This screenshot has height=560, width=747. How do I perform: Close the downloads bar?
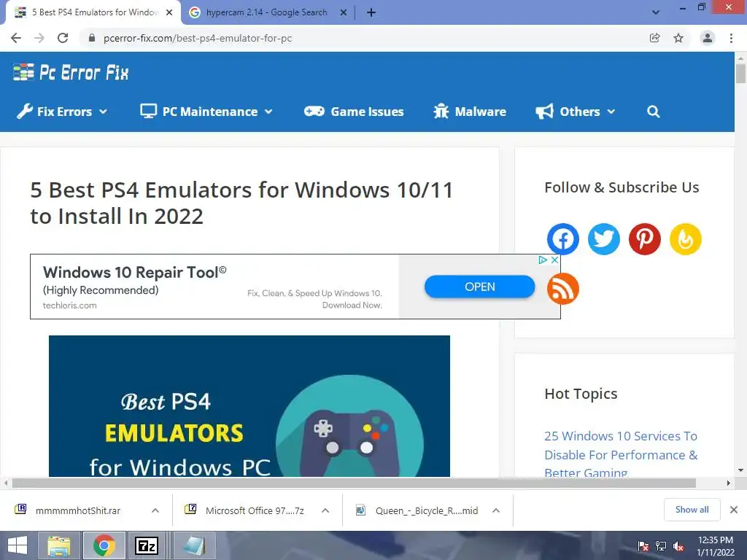pyautogui.click(x=734, y=510)
